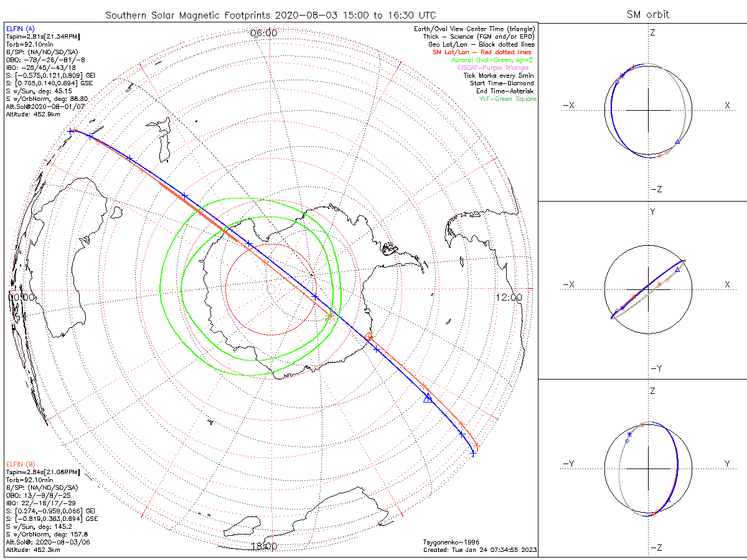Click the red asterisk end marker on map
Viewport: 747px width, 560px height.
(329, 316)
